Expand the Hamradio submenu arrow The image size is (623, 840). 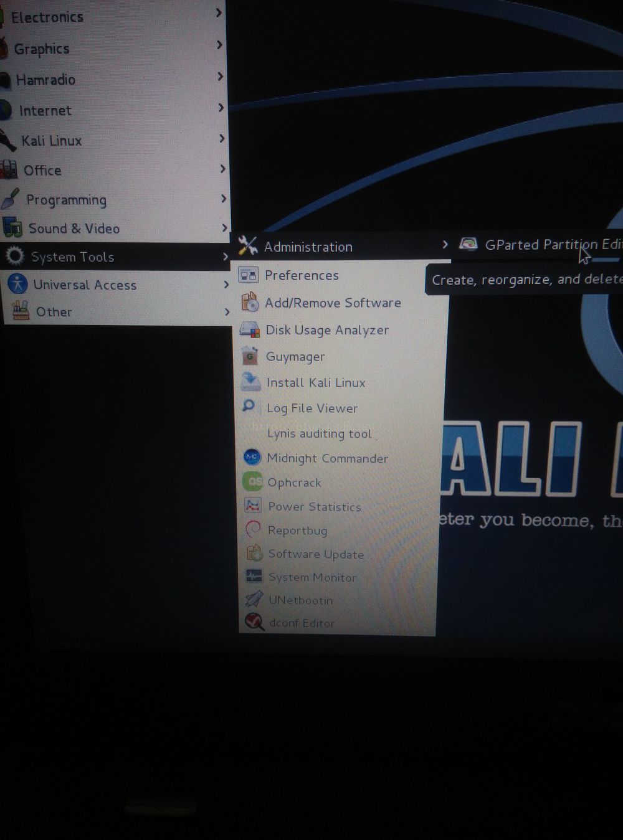[x=221, y=77]
